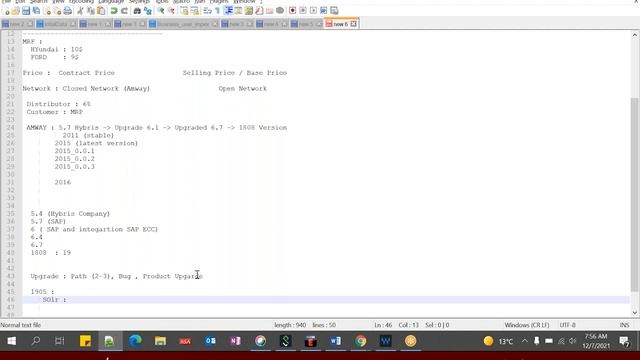Open the Language menu

111,2
